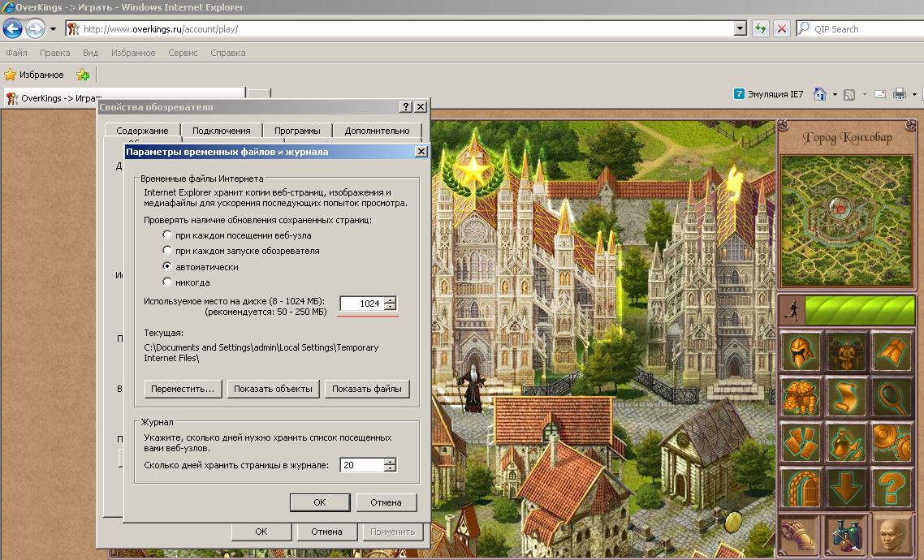Click the green energy progress bar
The image size is (924, 560).
pos(860,310)
